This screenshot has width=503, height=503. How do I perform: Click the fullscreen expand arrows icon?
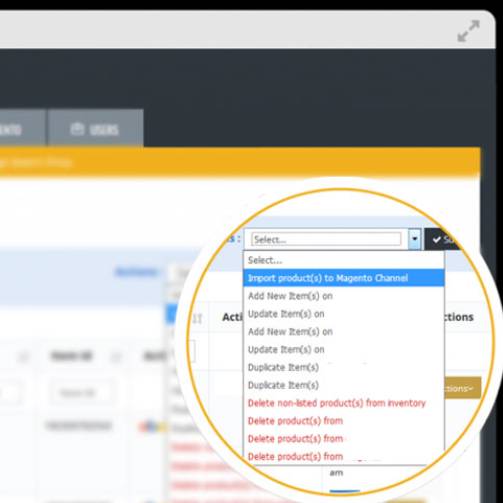click(468, 31)
